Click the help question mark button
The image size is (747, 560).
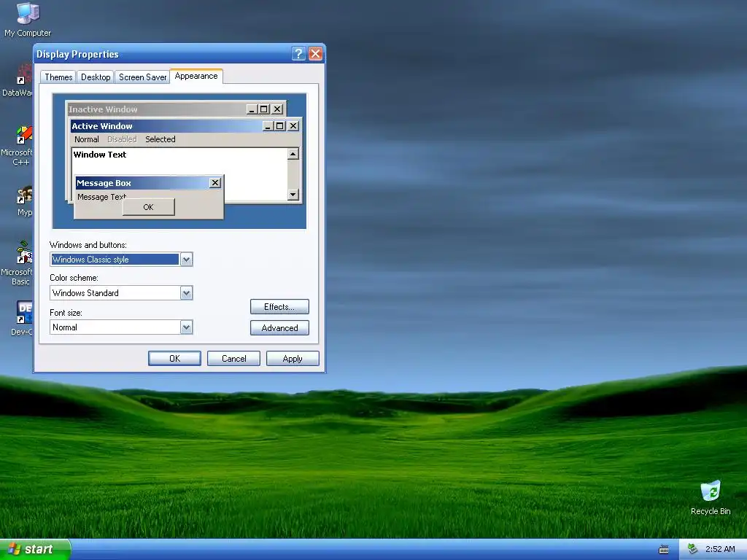coord(298,54)
